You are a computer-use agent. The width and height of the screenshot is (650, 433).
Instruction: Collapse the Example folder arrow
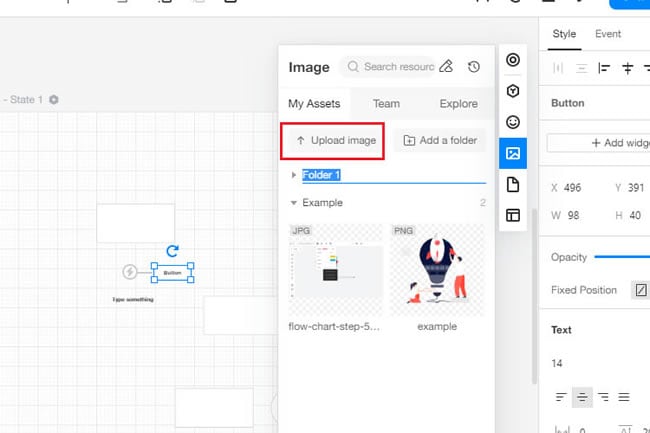coord(293,203)
